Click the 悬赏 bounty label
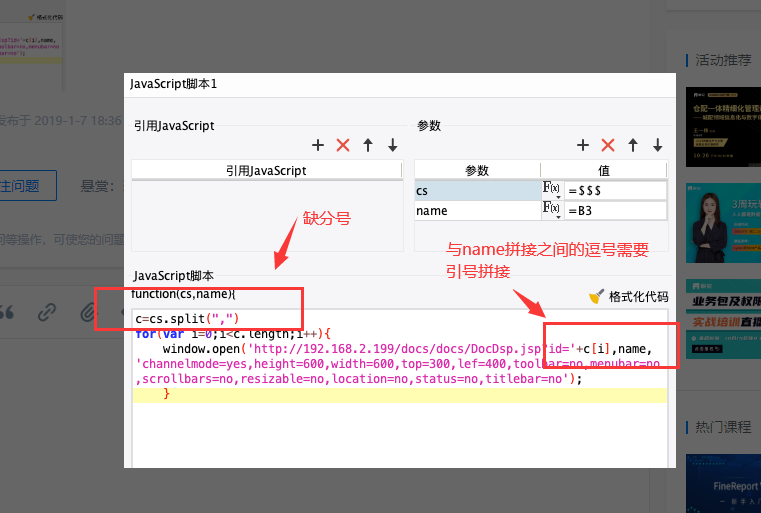Screen dimensions: 761x513 [x=98, y=186]
